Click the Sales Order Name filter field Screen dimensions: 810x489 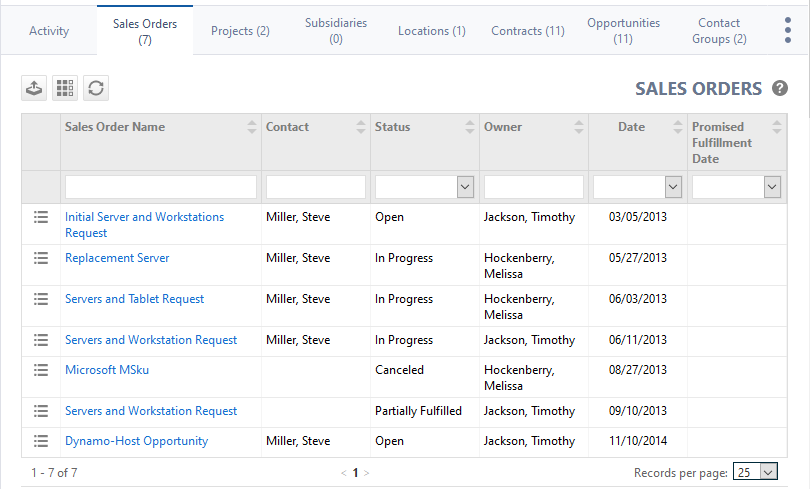tap(160, 187)
